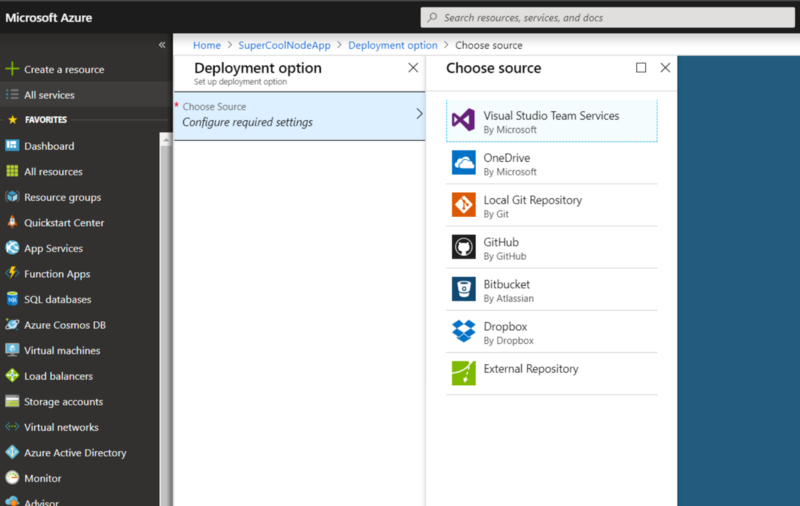This screenshot has height=506, width=800.
Task: Close the Deployment option blade
Action: pyautogui.click(x=413, y=68)
